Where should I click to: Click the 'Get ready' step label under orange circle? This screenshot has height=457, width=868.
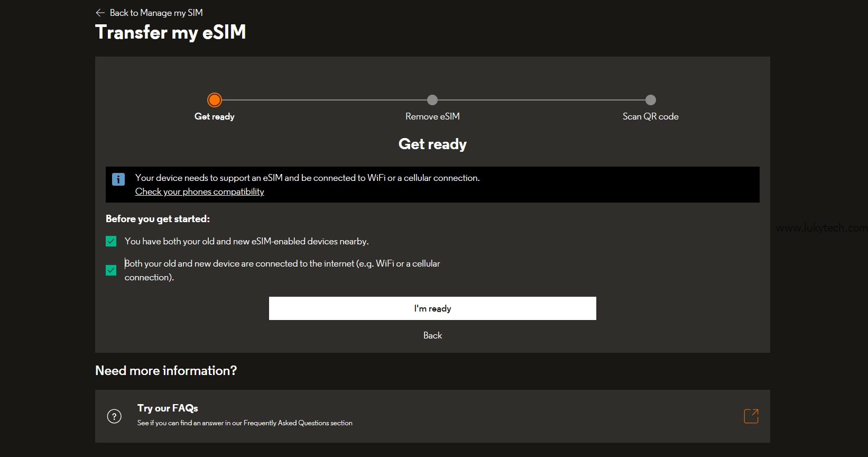215,116
